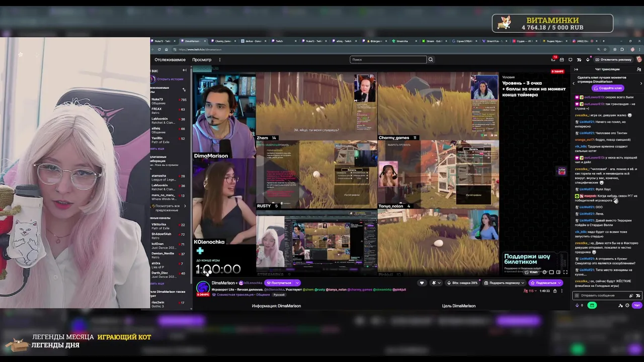Expand Посмотреть все collaborations arrow
The width and height of the screenshot is (644, 362).
click(x=185, y=206)
